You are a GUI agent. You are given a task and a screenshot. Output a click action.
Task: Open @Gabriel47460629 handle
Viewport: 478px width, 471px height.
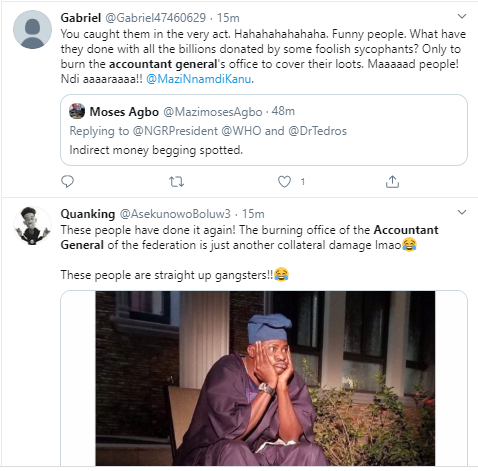click(156, 18)
